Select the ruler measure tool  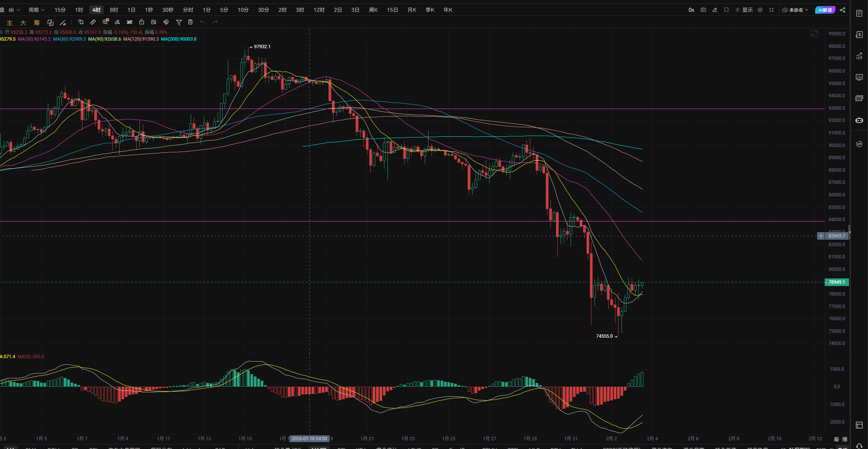93,22
